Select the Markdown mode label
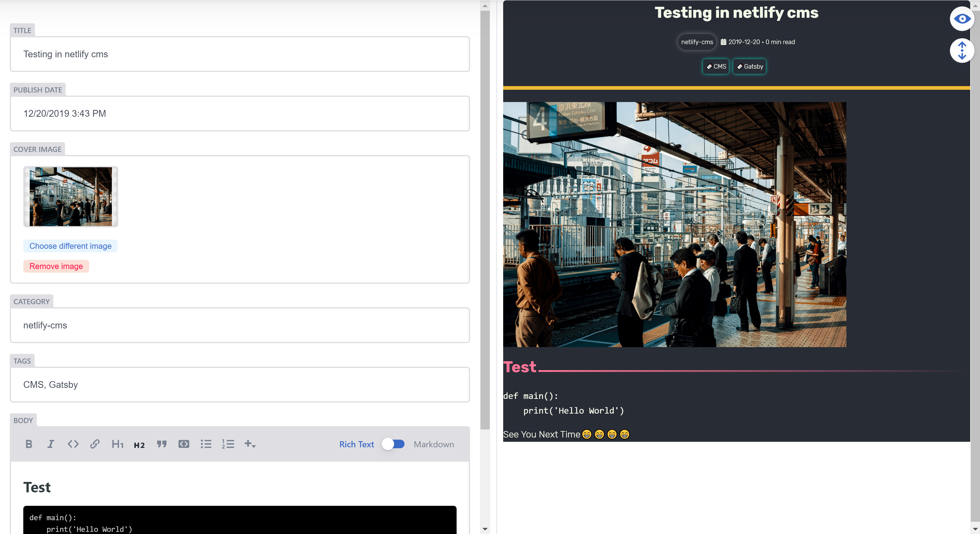 (433, 444)
